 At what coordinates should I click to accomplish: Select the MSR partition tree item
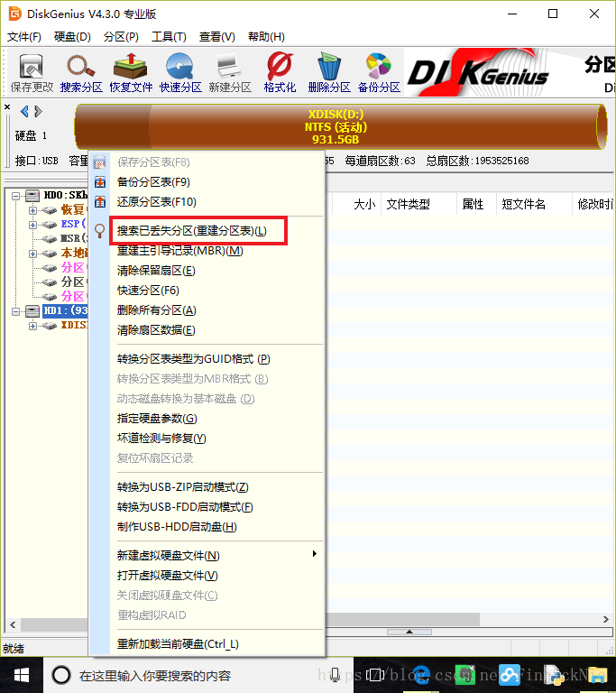click(74, 238)
